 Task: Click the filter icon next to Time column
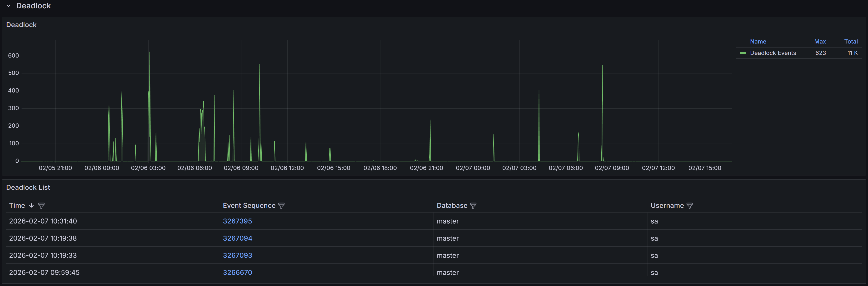[x=41, y=206]
